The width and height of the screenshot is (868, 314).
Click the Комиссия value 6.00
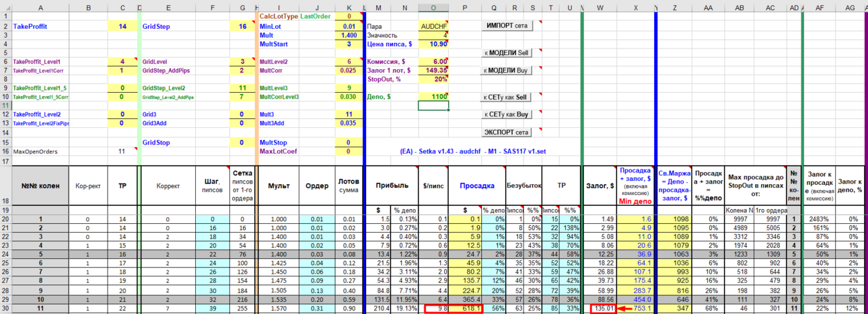[433, 61]
